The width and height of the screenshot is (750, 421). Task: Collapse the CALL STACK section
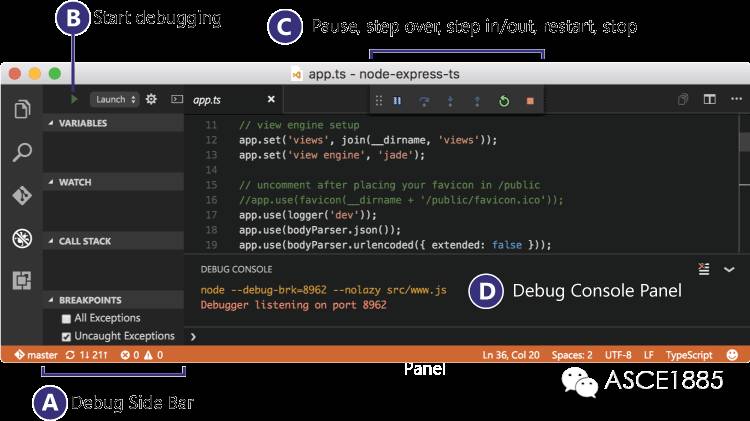(x=113, y=241)
